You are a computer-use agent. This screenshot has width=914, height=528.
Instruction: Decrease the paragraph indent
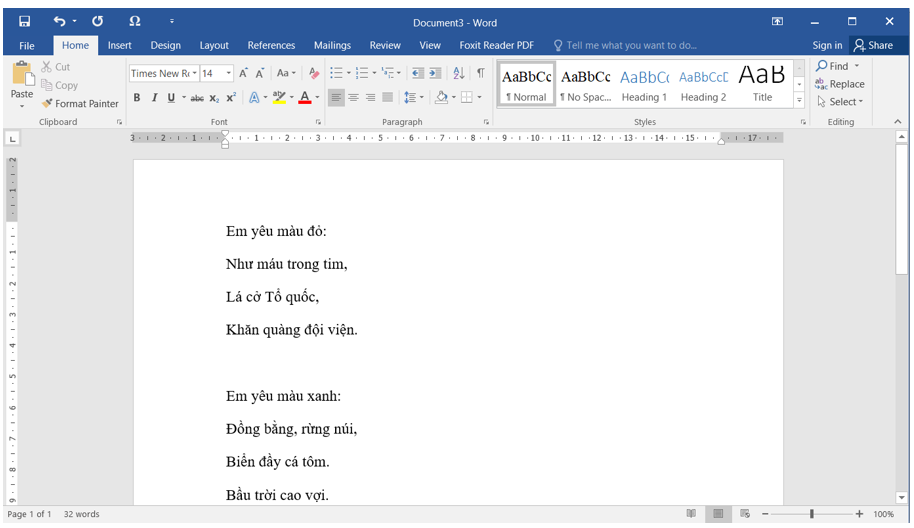point(417,73)
